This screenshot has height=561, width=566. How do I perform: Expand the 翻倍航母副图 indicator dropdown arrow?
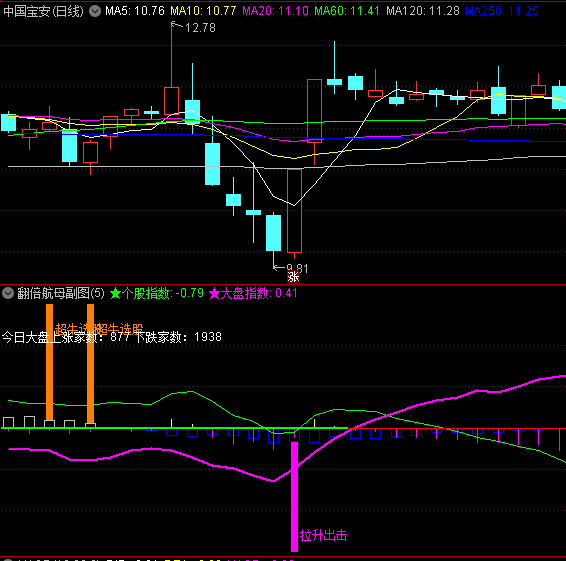click(x=8, y=293)
